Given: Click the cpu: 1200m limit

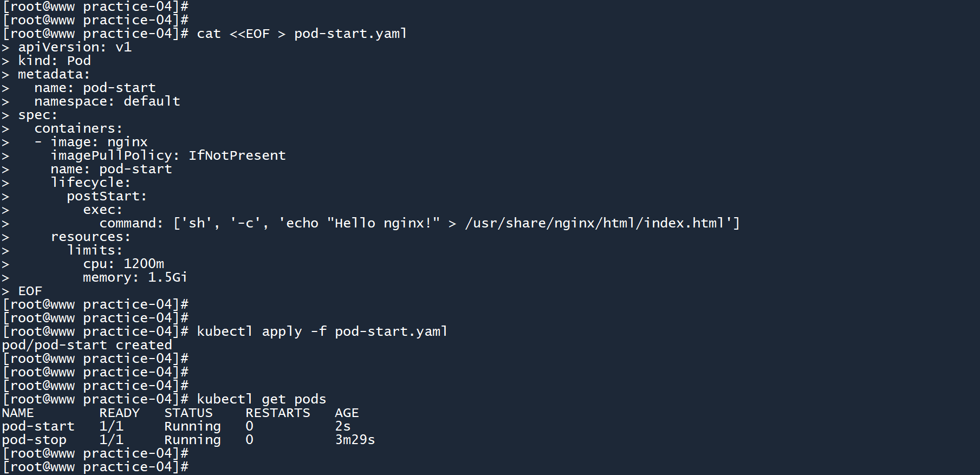Looking at the screenshot, I should [x=123, y=264].
